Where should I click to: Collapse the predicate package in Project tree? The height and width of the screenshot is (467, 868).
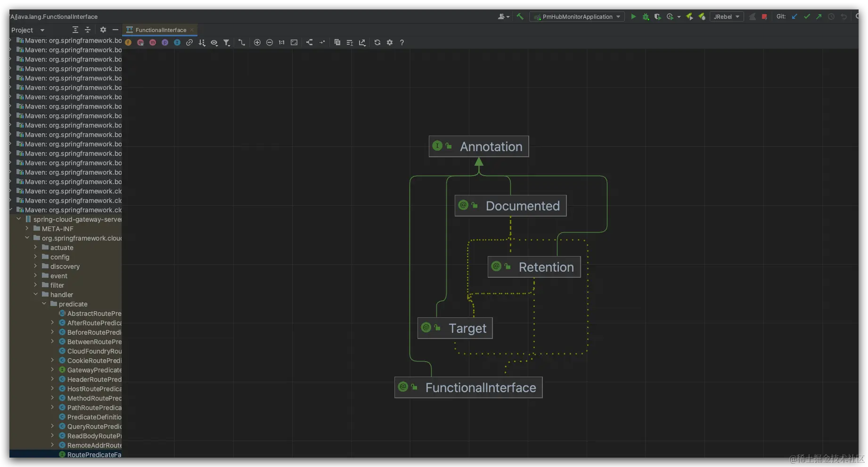[44, 304]
